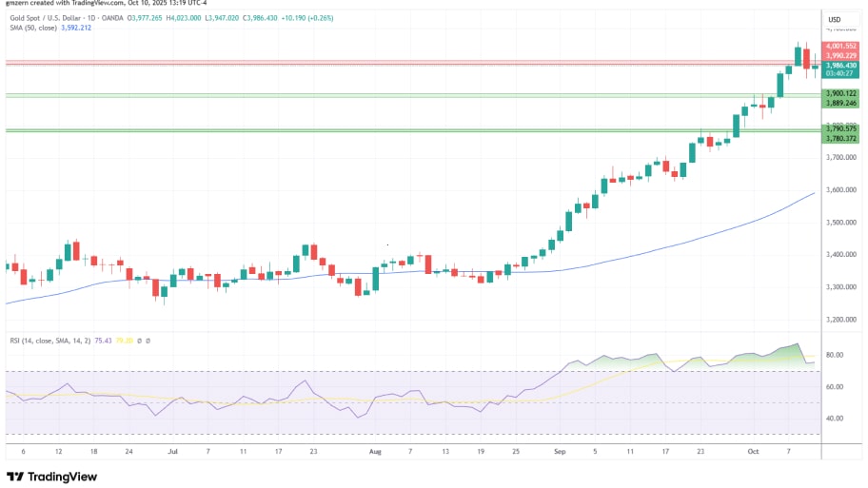The image size is (868, 488).
Task: Click the red 4,001.552 price label
Action: point(842,46)
